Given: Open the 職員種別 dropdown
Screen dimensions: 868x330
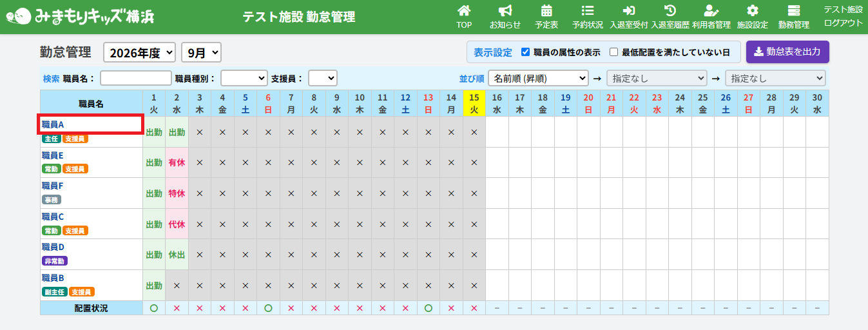Looking at the screenshot, I should click(244, 78).
